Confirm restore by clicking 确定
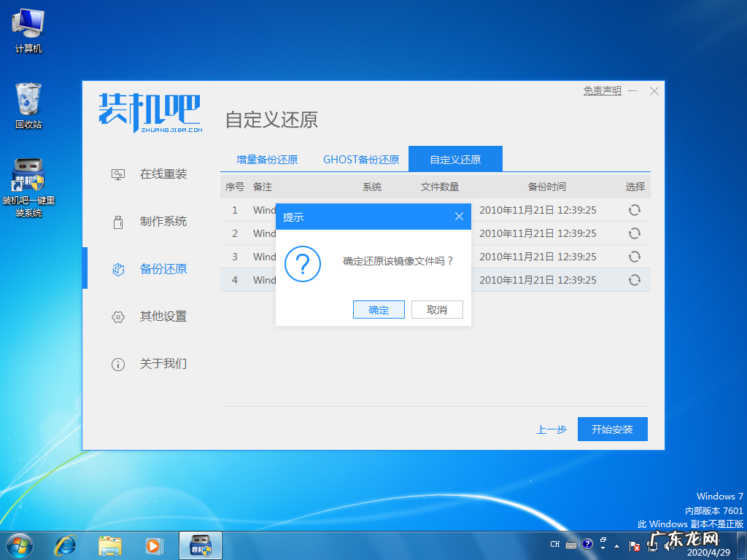 [378, 309]
